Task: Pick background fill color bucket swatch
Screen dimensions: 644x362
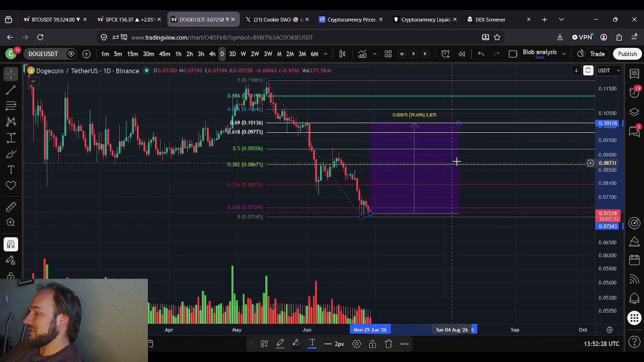Action: [296, 344]
